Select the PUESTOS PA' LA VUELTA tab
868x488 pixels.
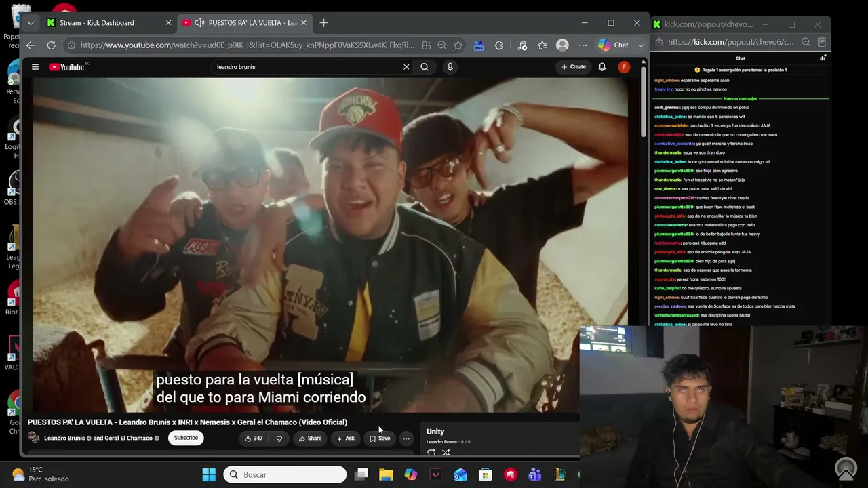click(245, 22)
